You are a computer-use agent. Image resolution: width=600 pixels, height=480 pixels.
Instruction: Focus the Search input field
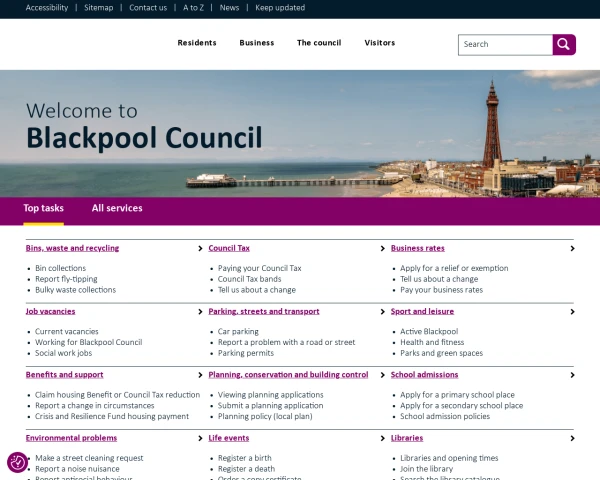pyautogui.click(x=505, y=45)
